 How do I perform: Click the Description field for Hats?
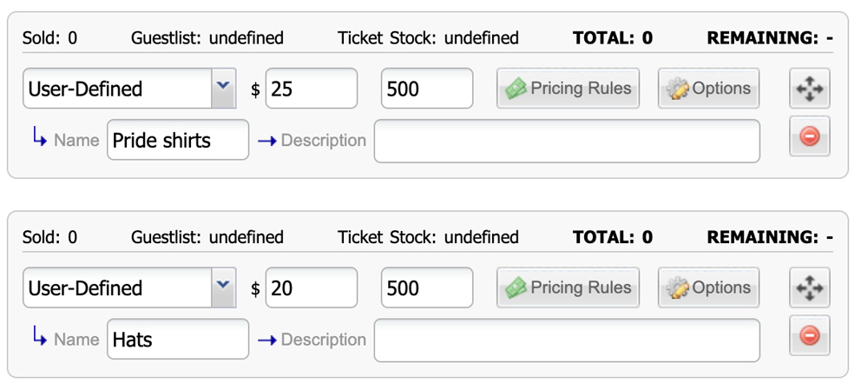coord(567,340)
